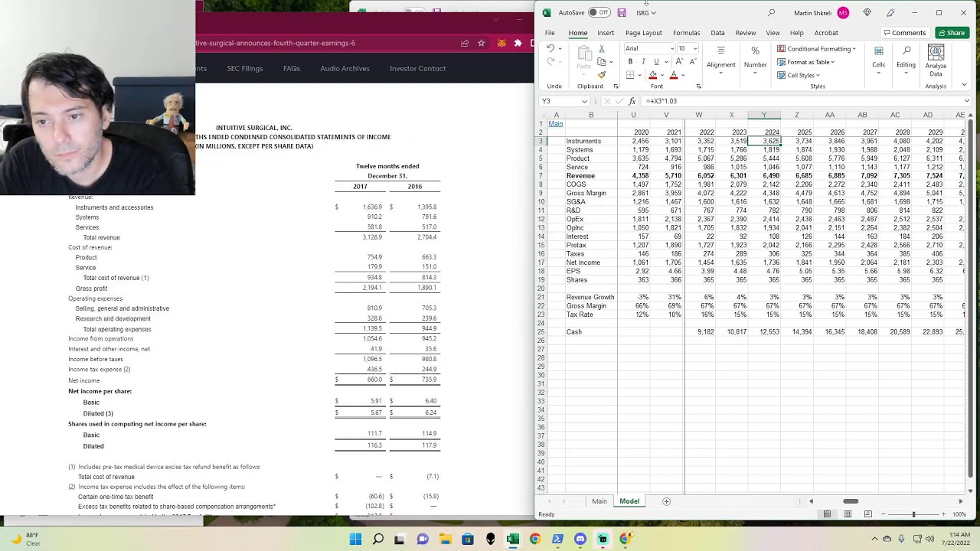Image resolution: width=980 pixels, height=551 pixels.
Task: Click the green Share button
Action: point(952,33)
